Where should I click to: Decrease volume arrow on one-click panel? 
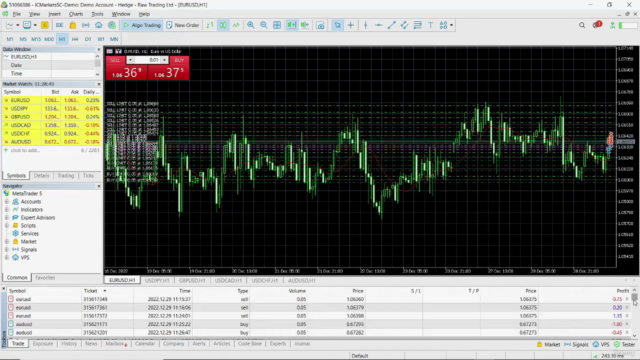tap(130, 60)
